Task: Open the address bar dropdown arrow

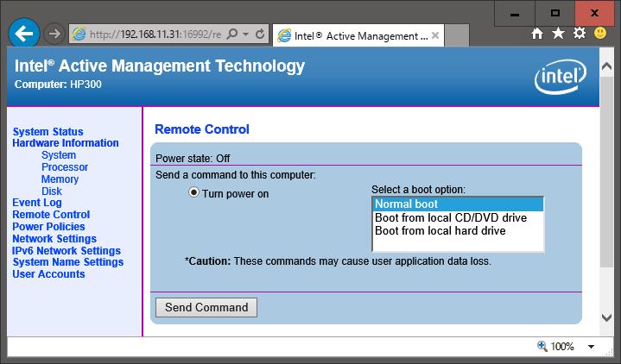Action: point(245,35)
